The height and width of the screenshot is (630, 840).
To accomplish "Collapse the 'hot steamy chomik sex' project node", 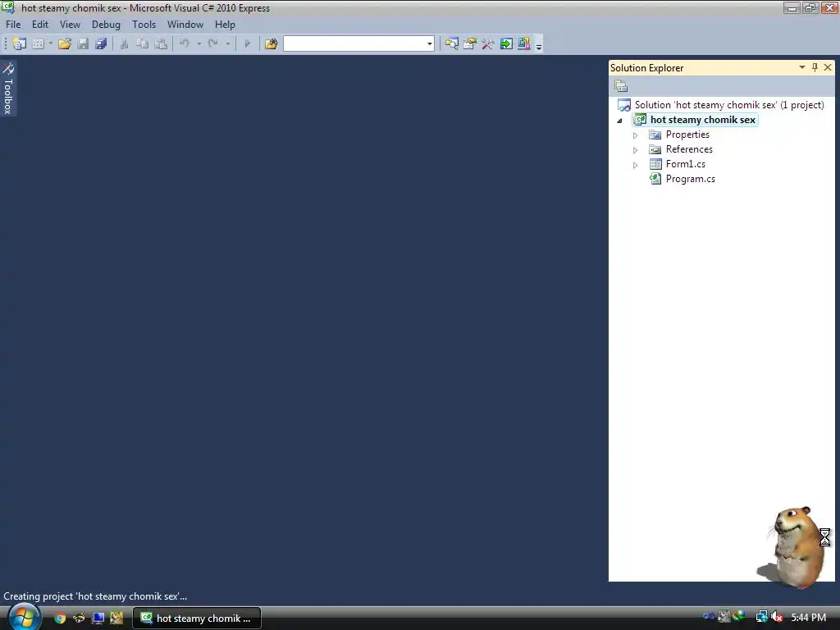I will coord(620,121).
